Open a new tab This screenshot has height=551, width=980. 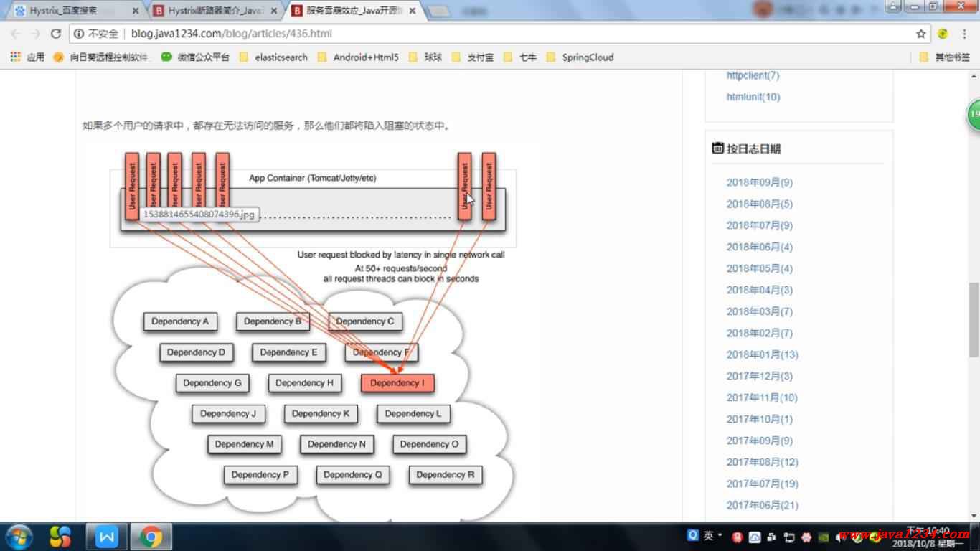(439, 11)
